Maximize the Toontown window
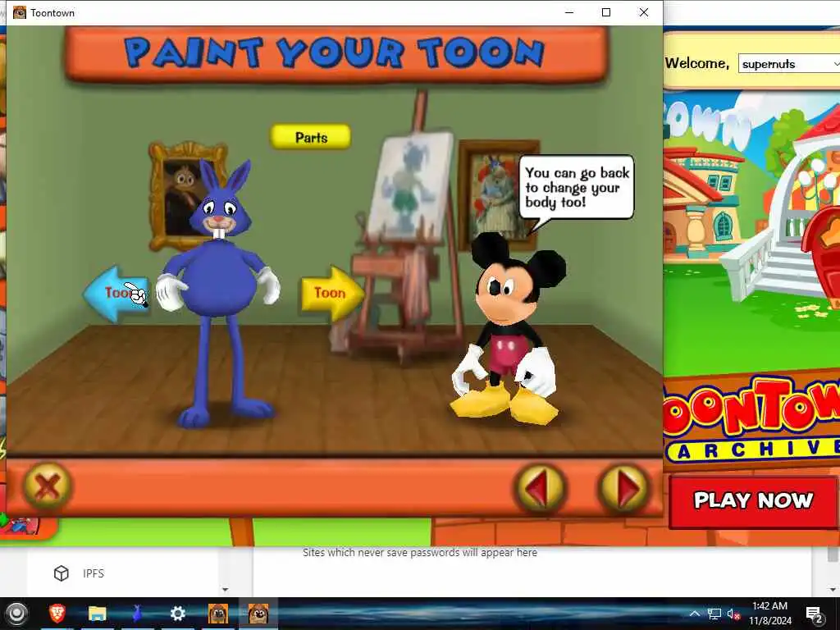840x630 pixels. 606,12
